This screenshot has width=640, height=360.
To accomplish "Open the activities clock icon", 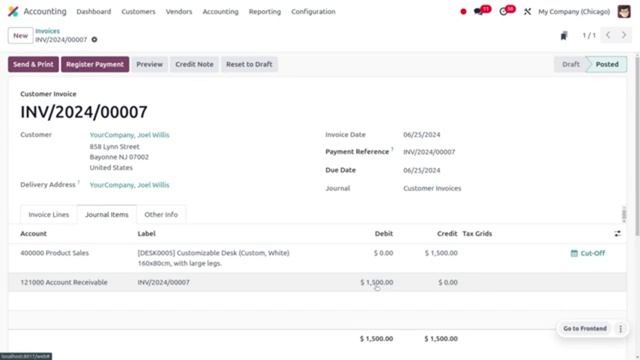I will point(503,12).
